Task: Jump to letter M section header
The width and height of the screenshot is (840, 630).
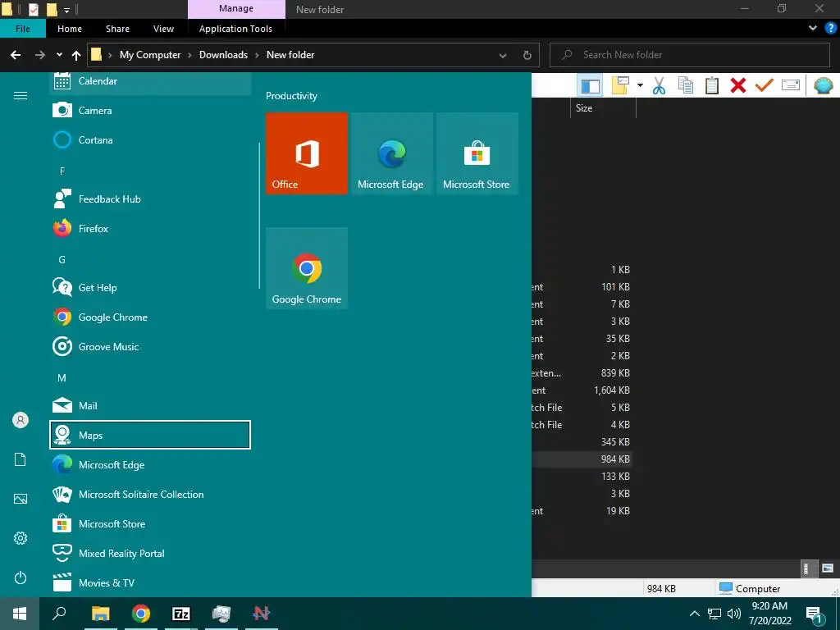Action: click(62, 377)
